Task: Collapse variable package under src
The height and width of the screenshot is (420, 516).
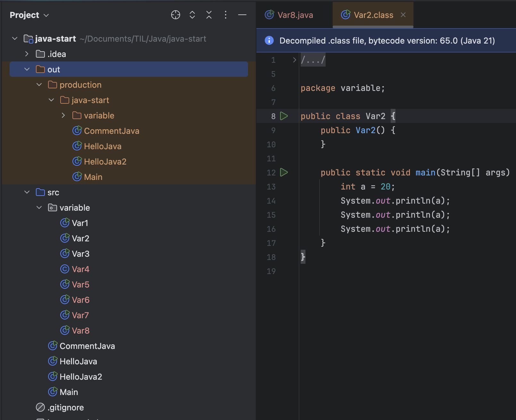Action: (39, 208)
